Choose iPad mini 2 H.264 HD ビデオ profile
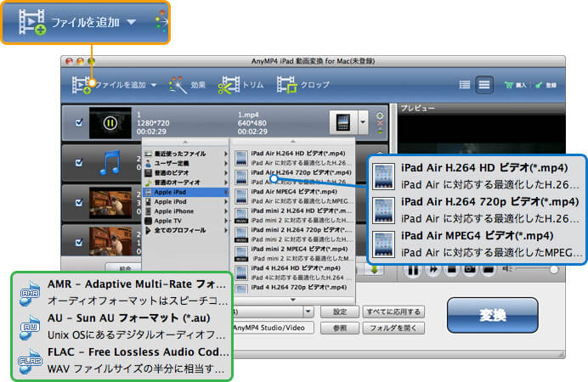The image size is (588, 382). tap(293, 216)
